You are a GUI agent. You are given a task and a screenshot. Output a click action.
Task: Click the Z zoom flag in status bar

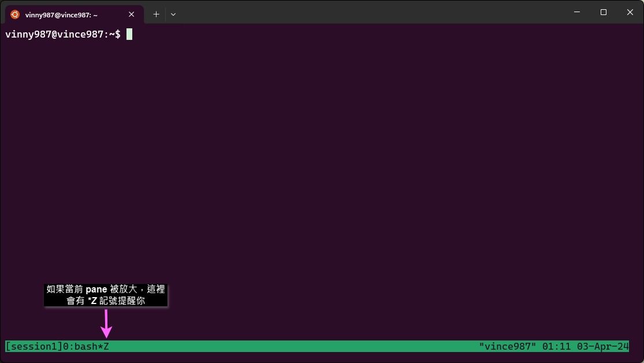coord(106,347)
